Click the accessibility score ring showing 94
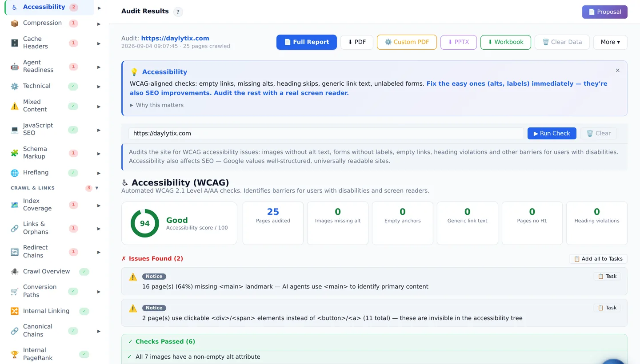Screen dimensions: 640x364 145,223
